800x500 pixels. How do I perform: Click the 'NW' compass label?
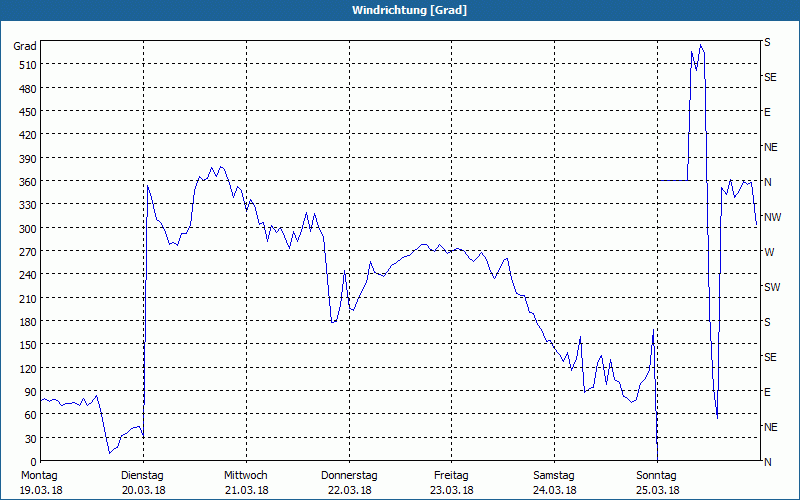click(x=772, y=217)
